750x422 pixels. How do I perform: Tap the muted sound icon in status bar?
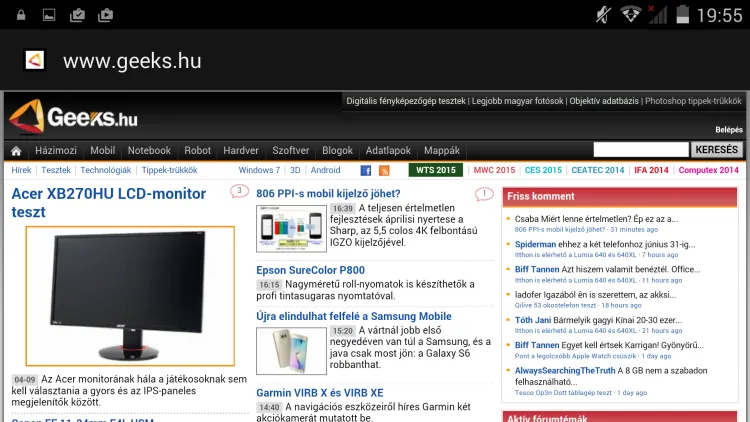click(x=603, y=15)
